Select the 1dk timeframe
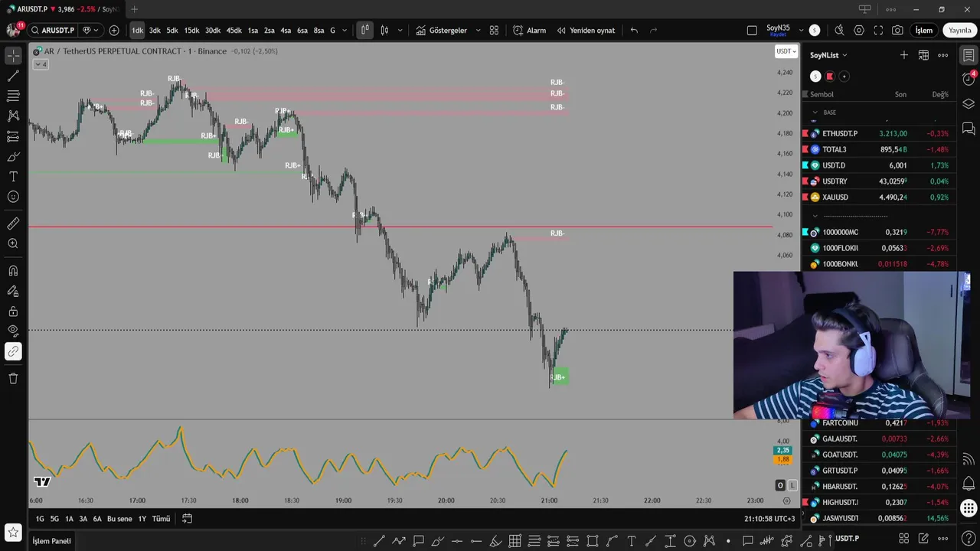Image resolution: width=980 pixels, height=551 pixels. tap(137, 31)
